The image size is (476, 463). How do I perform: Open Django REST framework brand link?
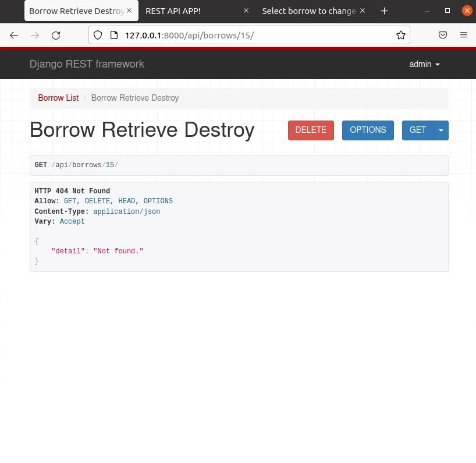87,65
